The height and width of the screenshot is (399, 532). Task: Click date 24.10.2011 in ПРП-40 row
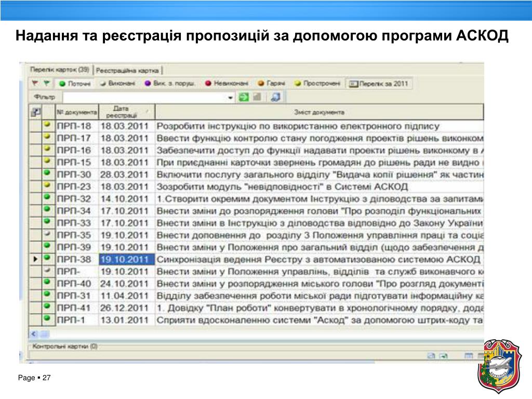[125, 284]
